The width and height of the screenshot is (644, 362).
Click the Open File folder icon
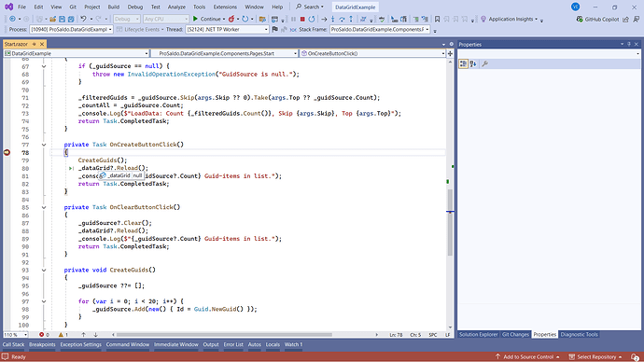pyautogui.click(x=52, y=19)
